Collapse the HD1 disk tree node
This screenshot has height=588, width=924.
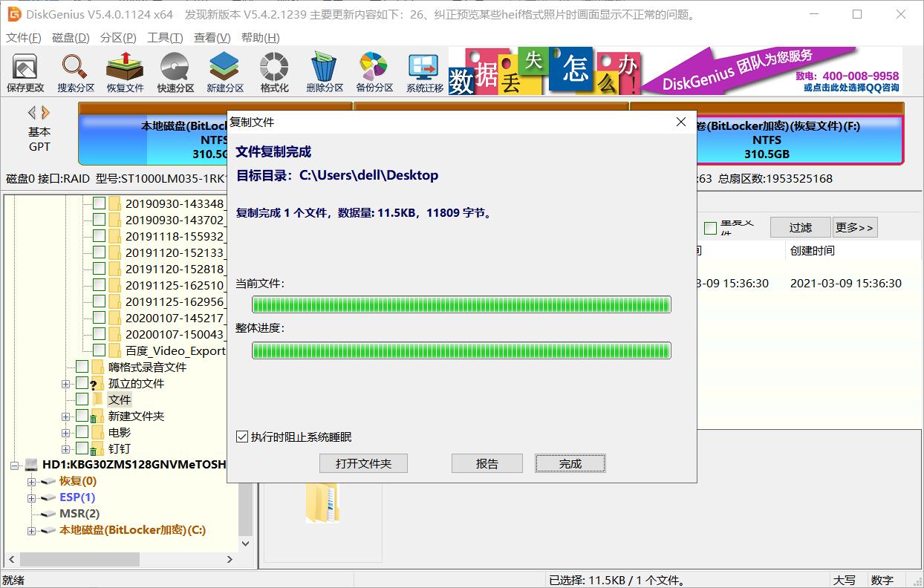(x=16, y=465)
